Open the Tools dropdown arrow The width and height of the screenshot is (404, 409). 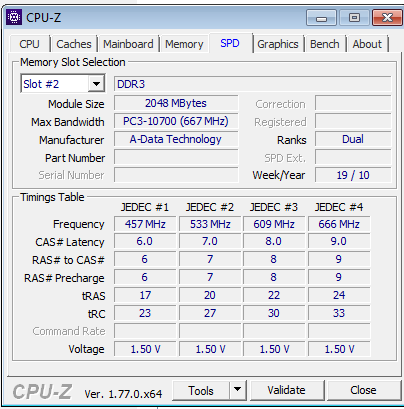pyautogui.click(x=237, y=390)
